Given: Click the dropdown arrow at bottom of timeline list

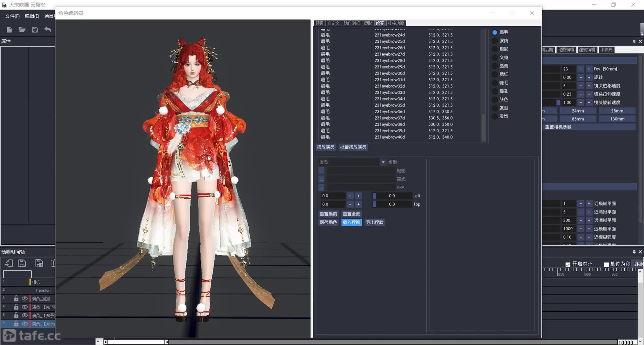Looking at the screenshot, I should pos(98,341).
